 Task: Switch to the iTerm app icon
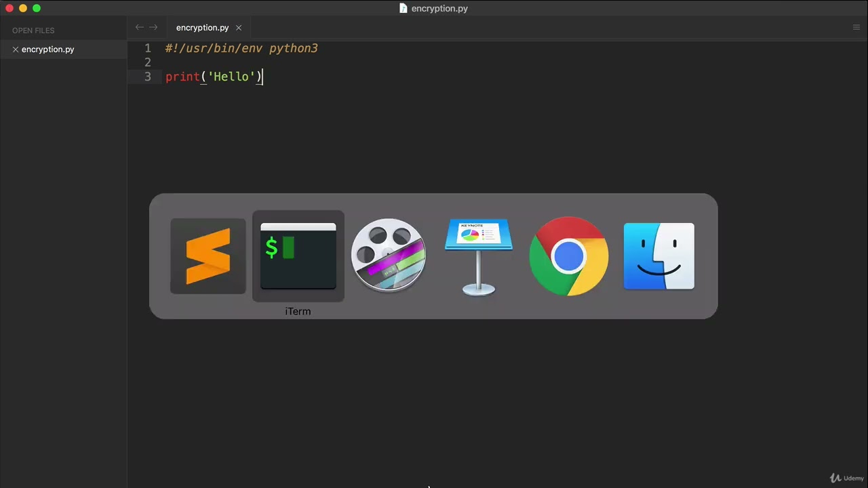pos(298,256)
